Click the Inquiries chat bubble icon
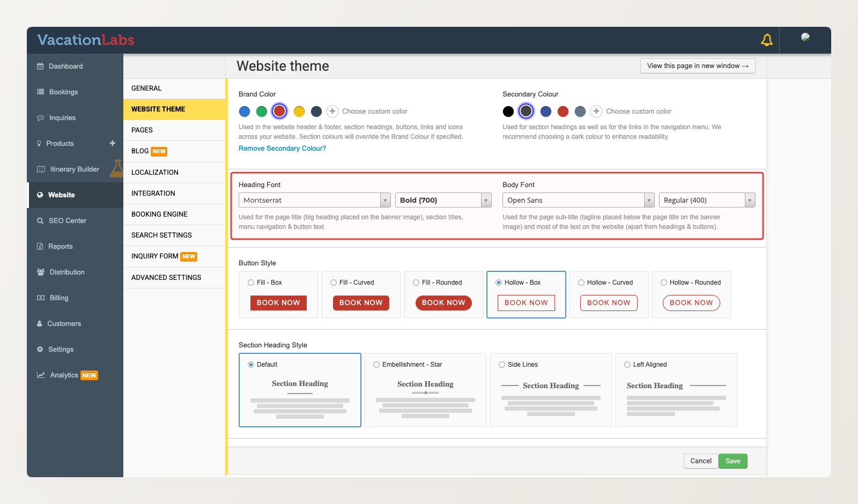The height and width of the screenshot is (504, 858). click(x=40, y=118)
